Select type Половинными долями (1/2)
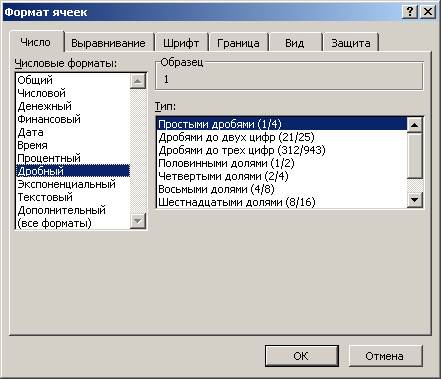Viewport: 441px width, 379px height. click(x=282, y=163)
